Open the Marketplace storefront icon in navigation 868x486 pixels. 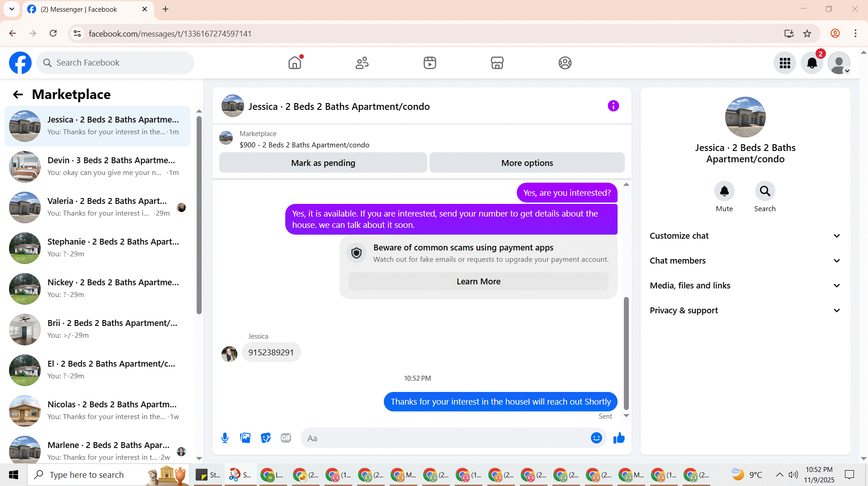point(497,63)
